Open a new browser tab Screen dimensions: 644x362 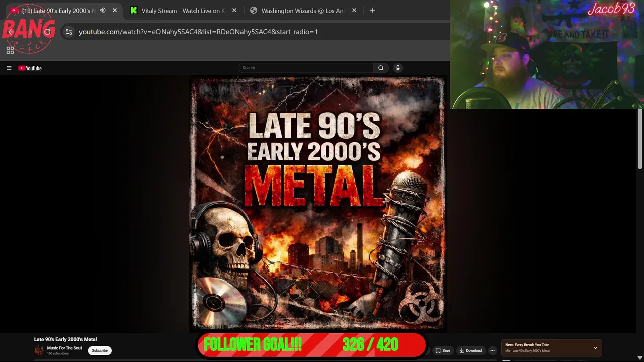pos(372,10)
